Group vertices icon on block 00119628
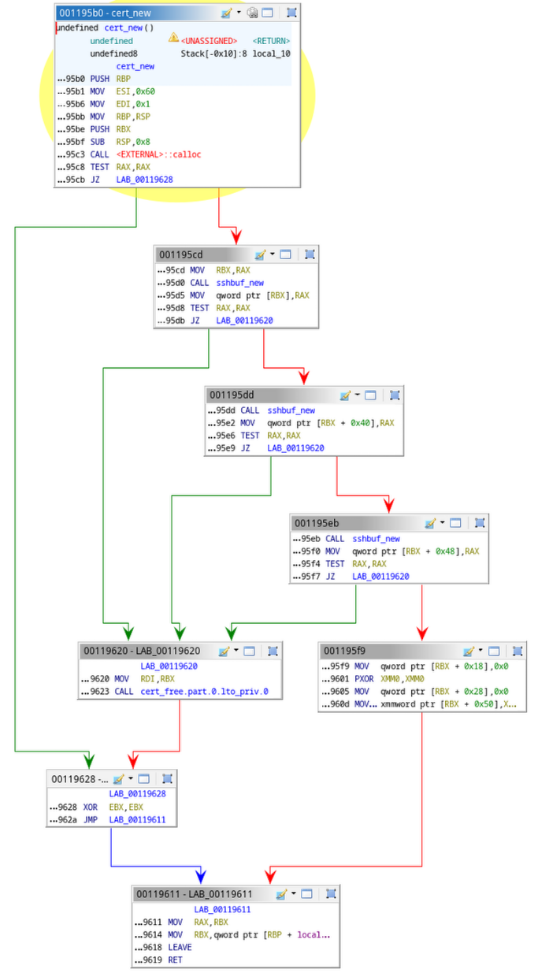 point(168,778)
